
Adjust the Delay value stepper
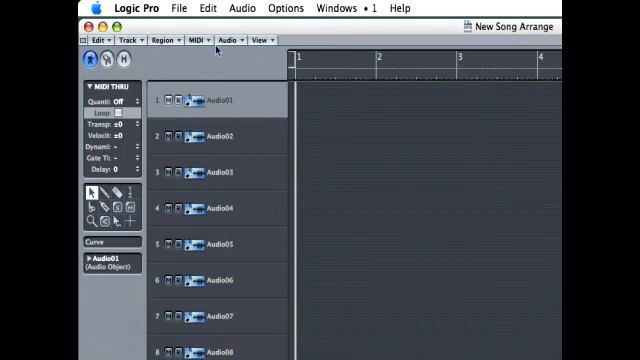pyautogui.click(x=137, y=169)
